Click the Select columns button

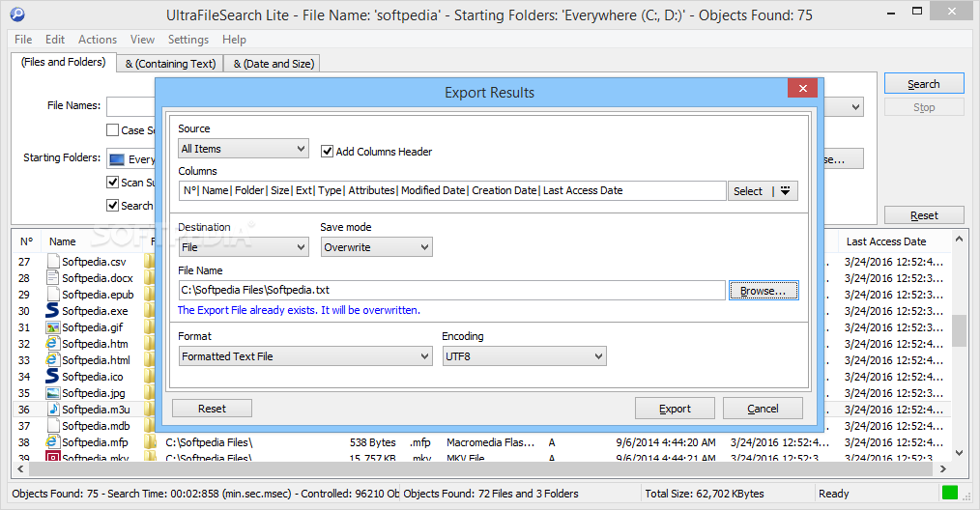click(x=748, y=190)
